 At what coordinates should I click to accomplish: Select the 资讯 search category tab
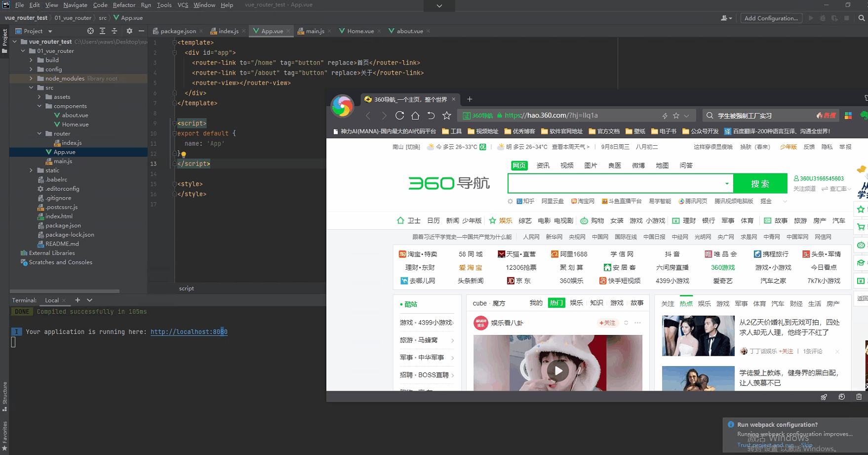coord(543,165)
